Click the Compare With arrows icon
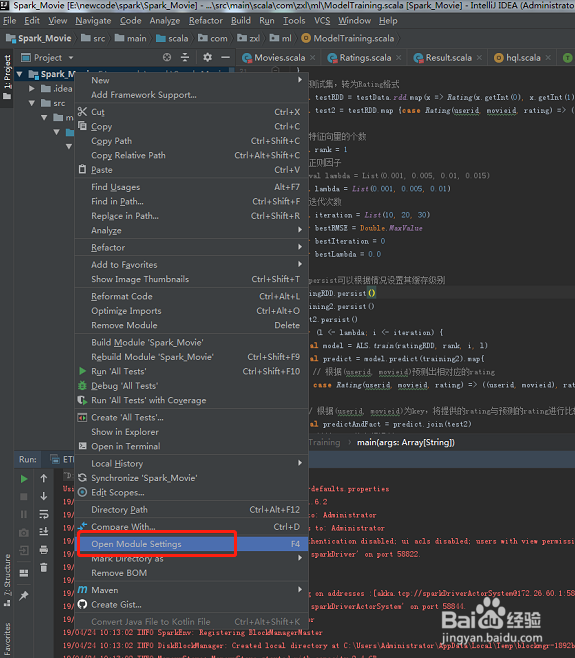 pos(82,526)
